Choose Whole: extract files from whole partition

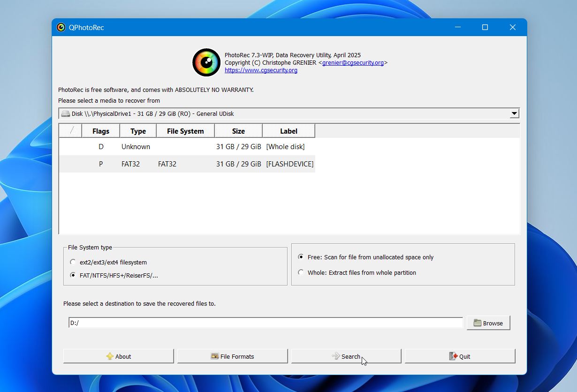point(301,272)
